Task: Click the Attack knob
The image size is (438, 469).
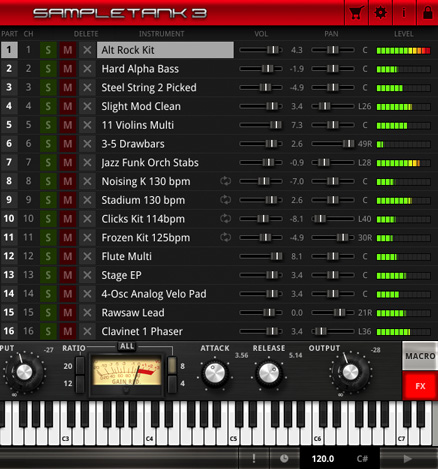Action: pyautogui.click(x=215, y=373)
